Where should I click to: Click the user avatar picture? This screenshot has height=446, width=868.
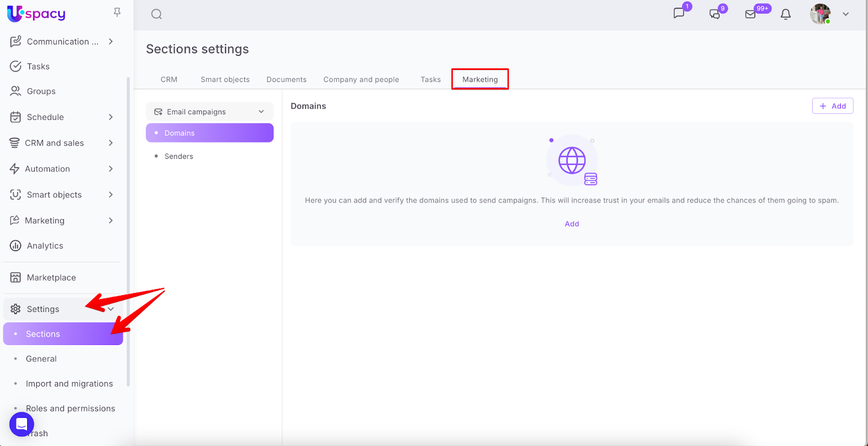(x=820, y=14)
